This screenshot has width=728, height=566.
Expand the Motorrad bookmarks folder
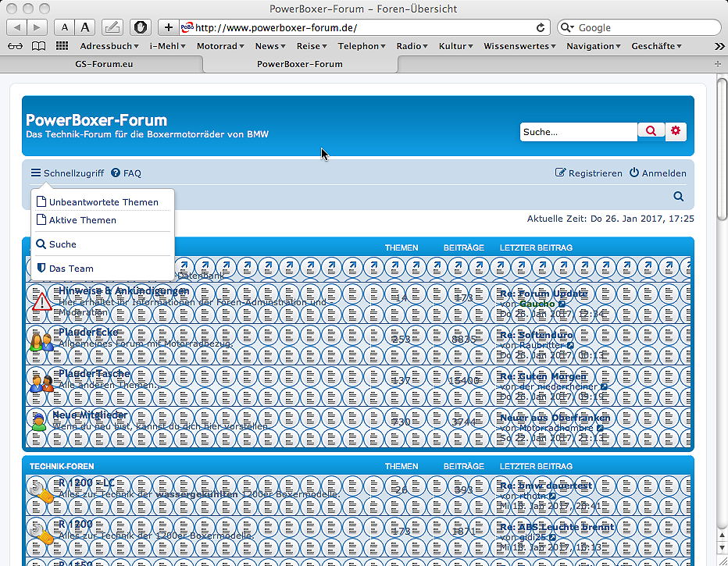[220, 46]
